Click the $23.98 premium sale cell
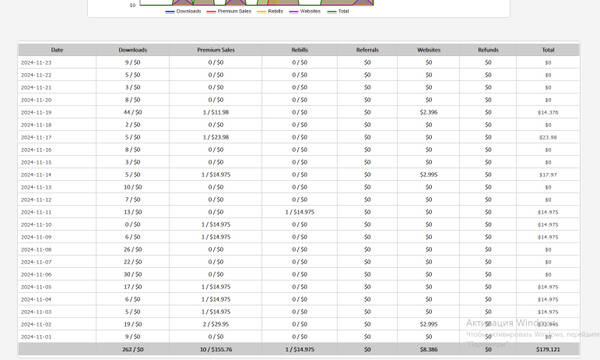 [x=216, y=137]
